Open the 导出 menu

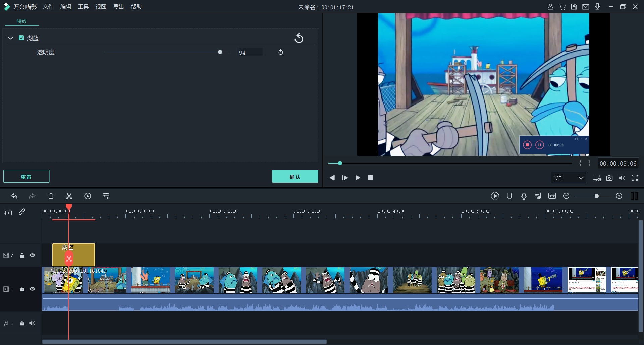pos(118,7)
